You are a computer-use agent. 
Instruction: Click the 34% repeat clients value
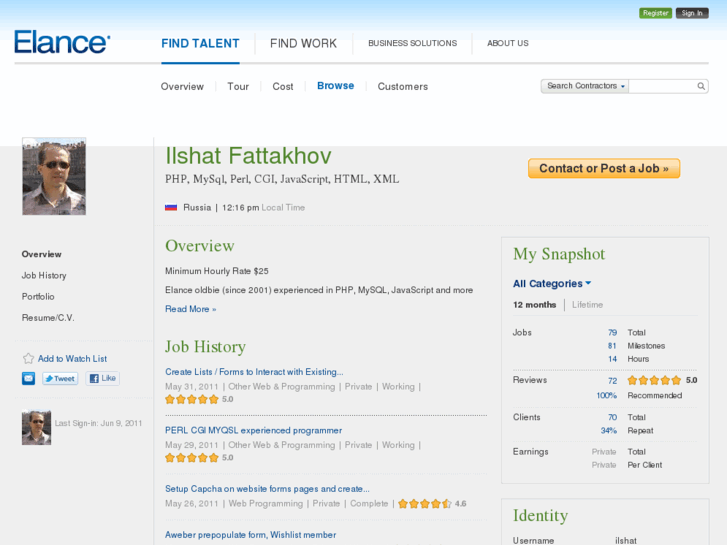609,431
